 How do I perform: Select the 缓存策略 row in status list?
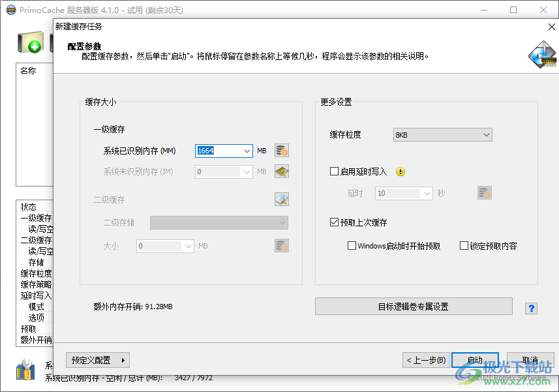pyautogui.click(x=35, y=284)
